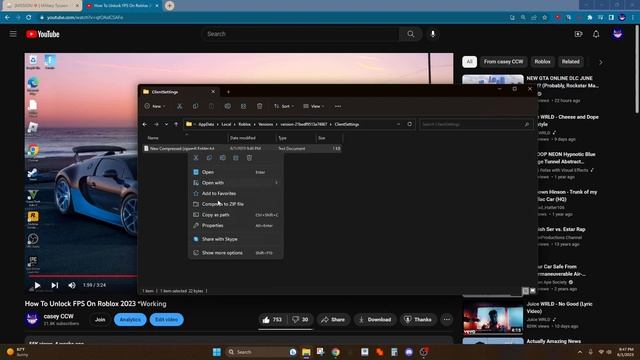Open the YouTube account avatar menu
Screen dimensions: 640x360
[x=618, y=34]
